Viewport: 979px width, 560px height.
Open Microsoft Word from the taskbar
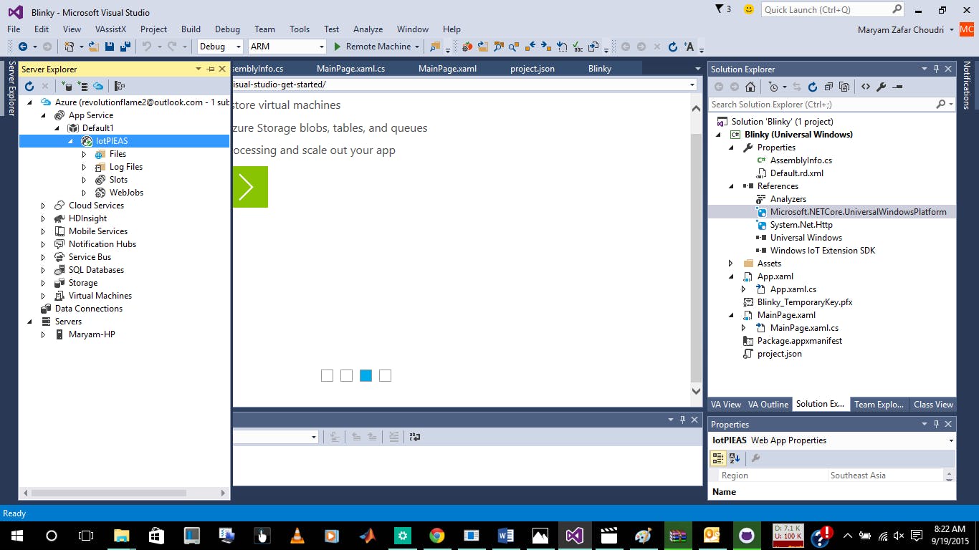[x=505, y=536]
